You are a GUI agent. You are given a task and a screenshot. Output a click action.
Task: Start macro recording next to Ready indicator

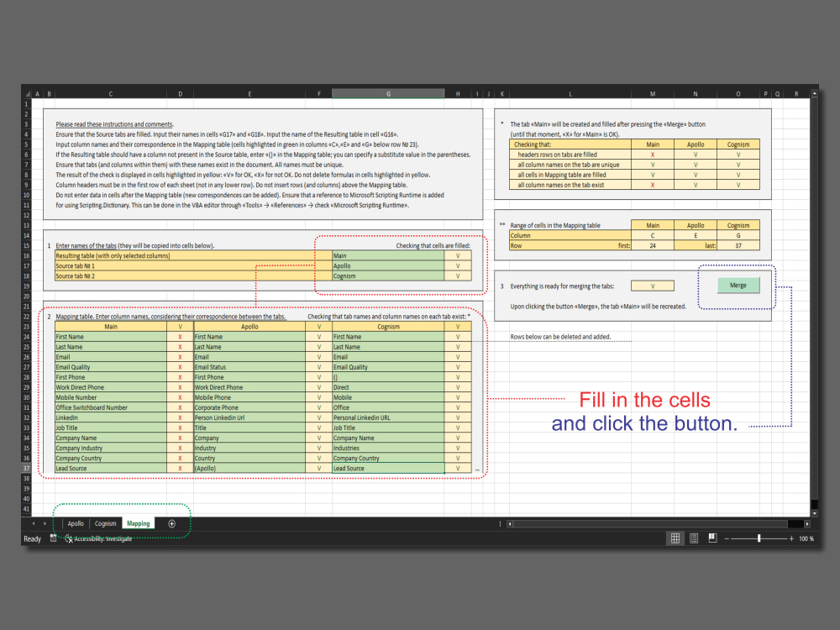point(53,538)
